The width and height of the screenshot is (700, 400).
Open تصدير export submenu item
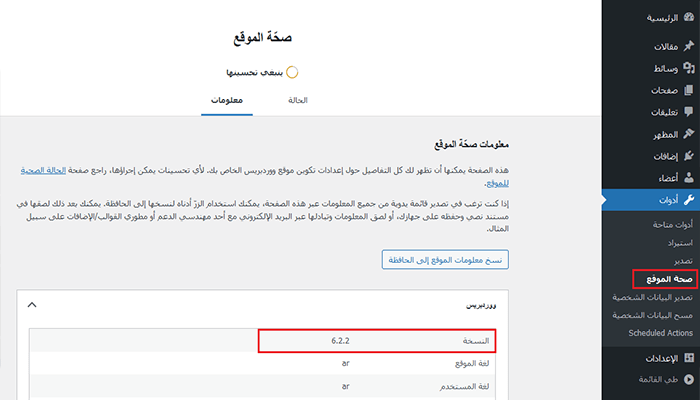click(x=683, y=261)
